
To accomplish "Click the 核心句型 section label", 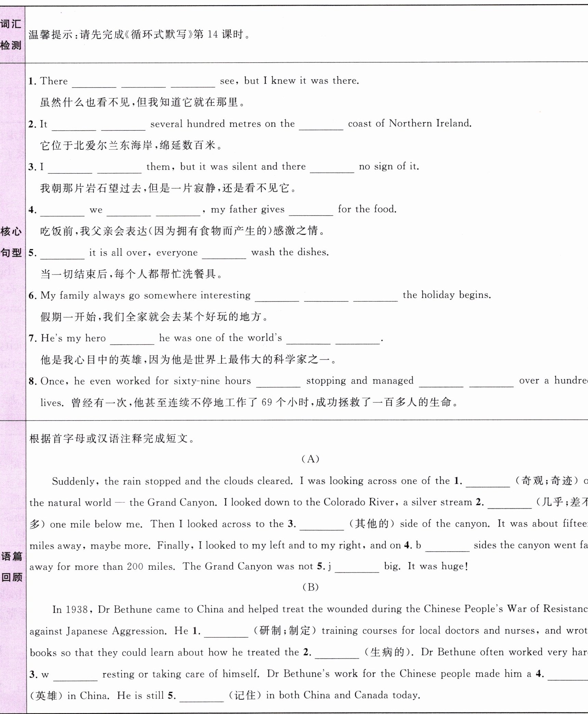I will click(11, 242).
